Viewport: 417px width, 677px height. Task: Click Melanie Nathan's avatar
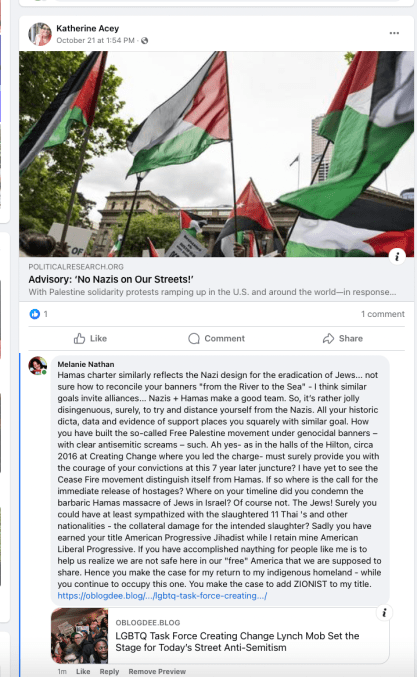pyautogui.click(x=38, y=366)
